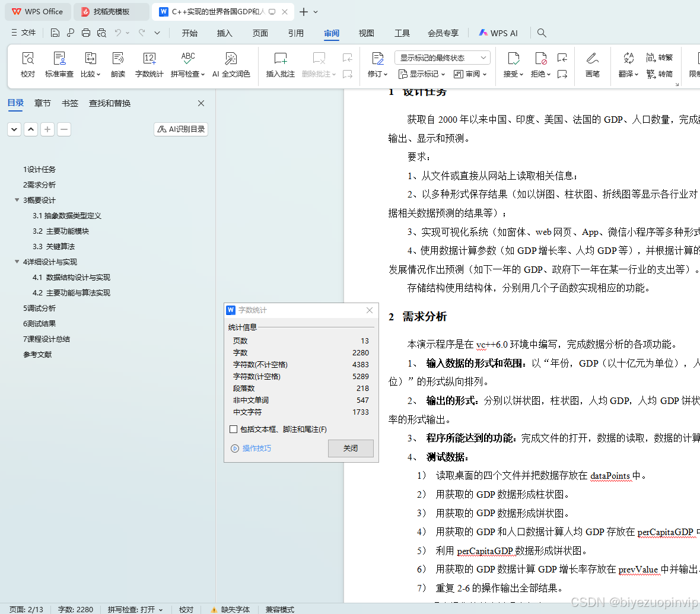Click the undo arrow icon

pyautogui.click(x=118, y=33)
